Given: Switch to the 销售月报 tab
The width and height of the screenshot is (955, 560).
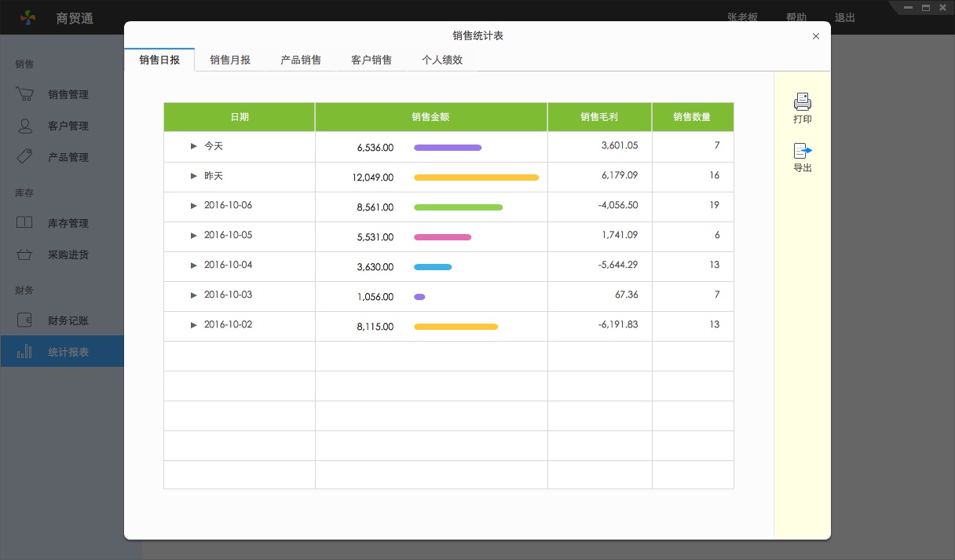Looking at the screenshot, I should 229,59.
